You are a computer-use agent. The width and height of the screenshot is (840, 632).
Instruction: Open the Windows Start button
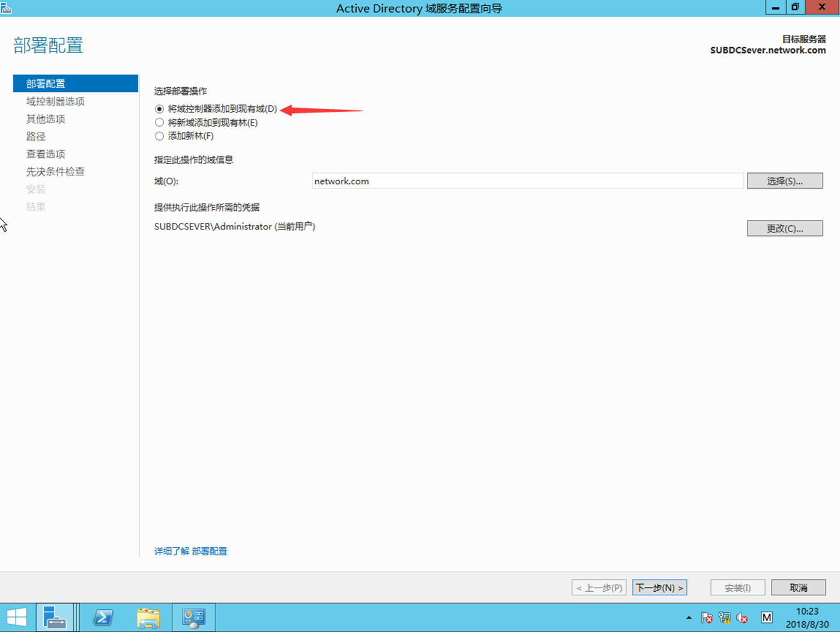tap(17, 617)
